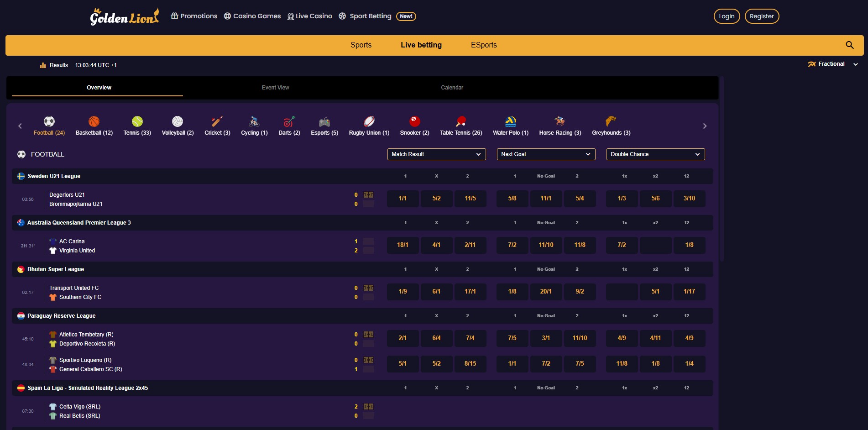
Task: Switch to the Event View tab
Action: (275, 87)
